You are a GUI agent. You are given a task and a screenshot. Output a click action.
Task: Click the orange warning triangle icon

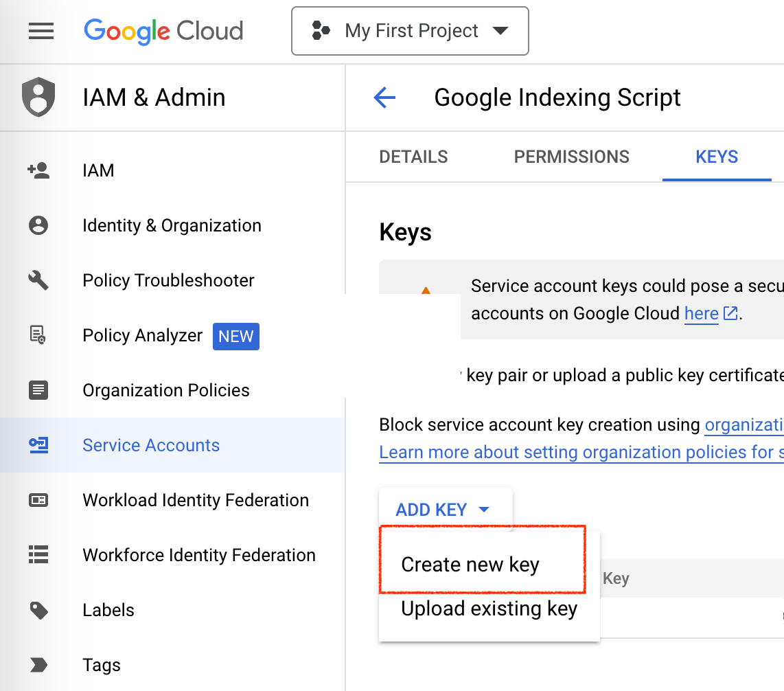(x=426, y=290)
